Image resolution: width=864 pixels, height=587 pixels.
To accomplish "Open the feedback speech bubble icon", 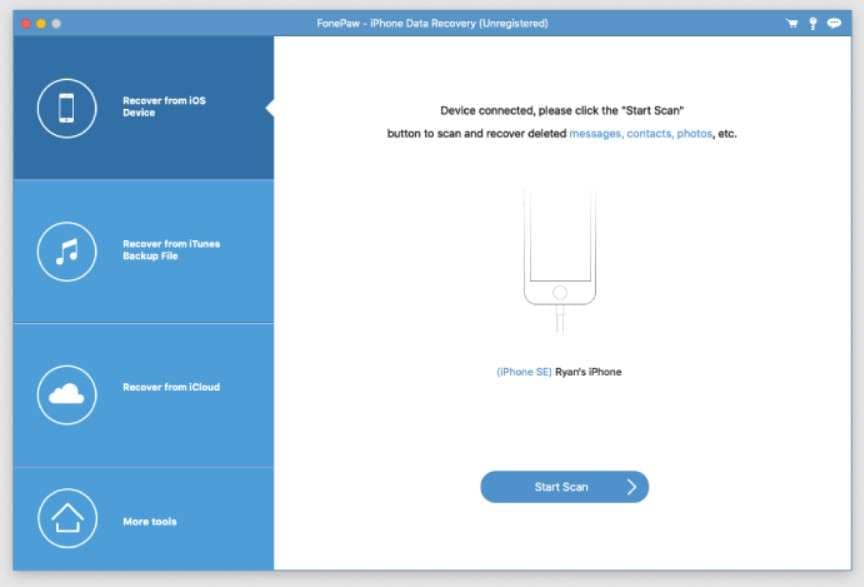I will (834, 23).
